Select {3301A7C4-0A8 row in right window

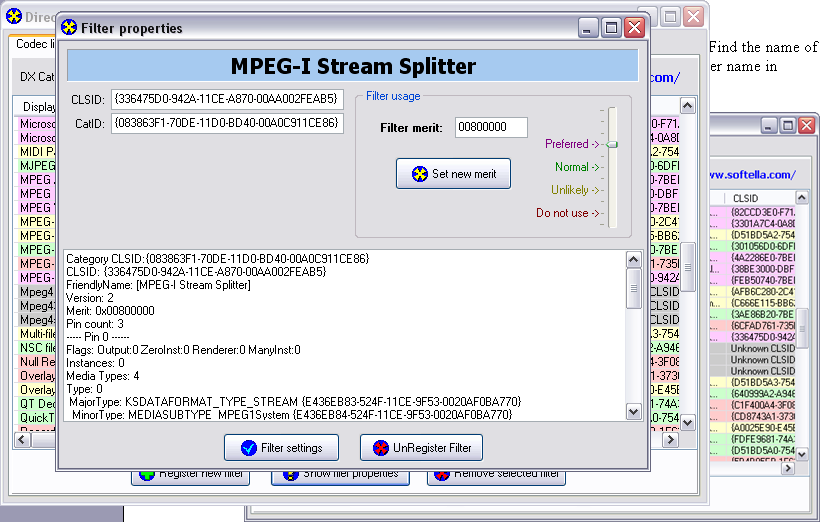[x=753, y=224]
